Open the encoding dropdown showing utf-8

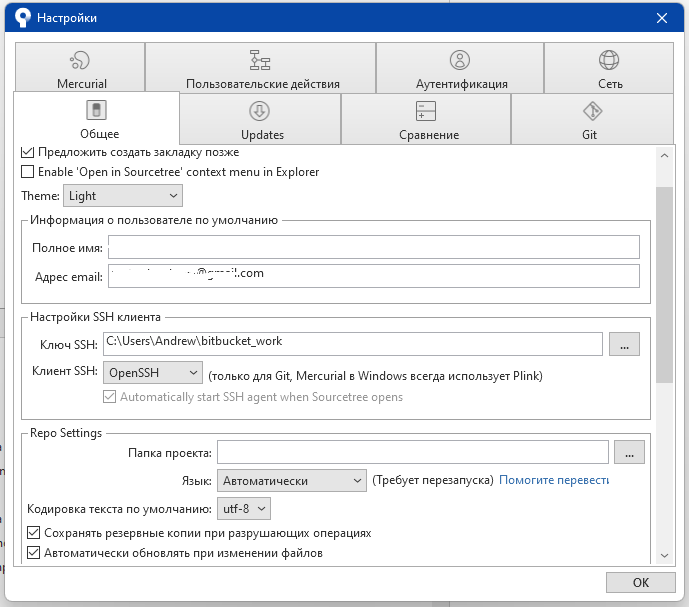[244, 509]
